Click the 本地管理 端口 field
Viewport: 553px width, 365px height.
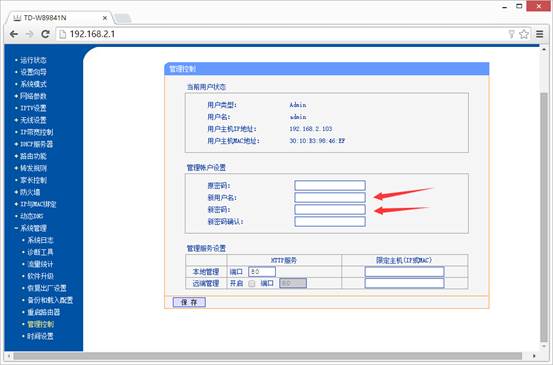coord(262,272)
